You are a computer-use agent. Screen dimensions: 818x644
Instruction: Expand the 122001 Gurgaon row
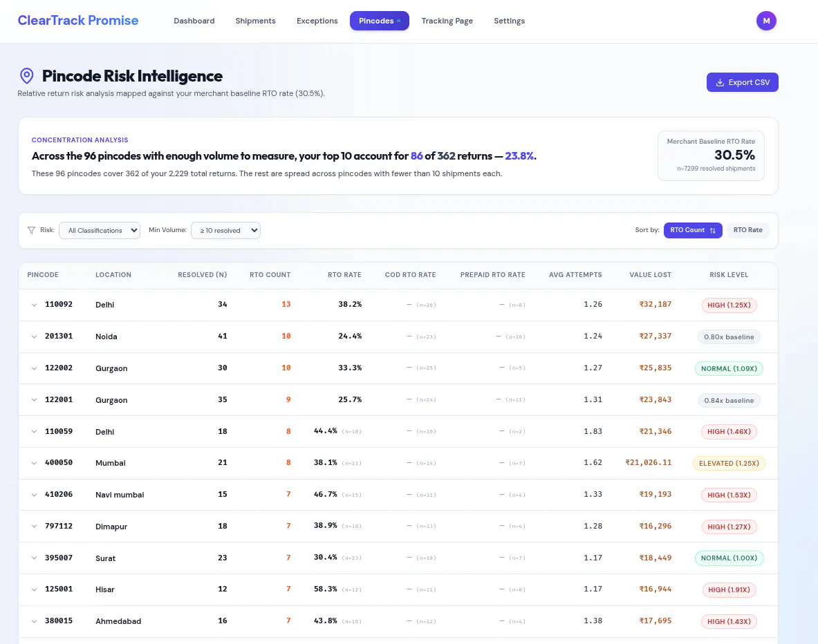34,400
